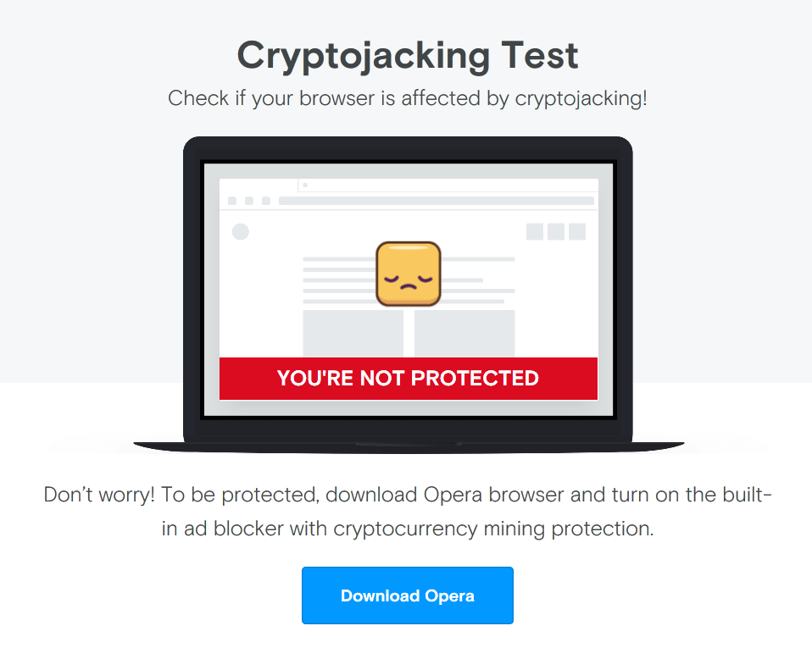Click the red YOU'RE NOT PROTECTED banner
Screen dimensions: 812x648
(408, 379)
